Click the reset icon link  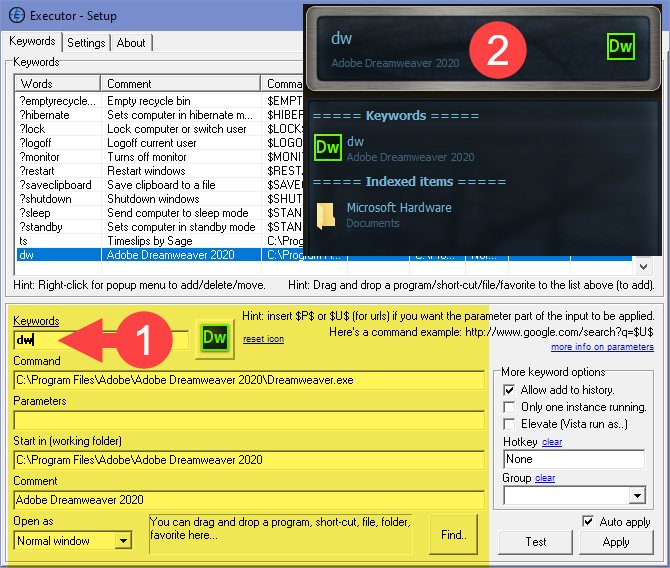coord(263,339)
